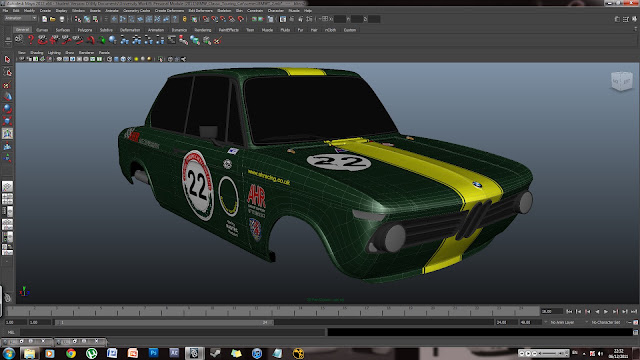The height and width of the screenshot is (360, 640).
Task: Open the Animation menu set dropdown
Action: pos(20,18)
